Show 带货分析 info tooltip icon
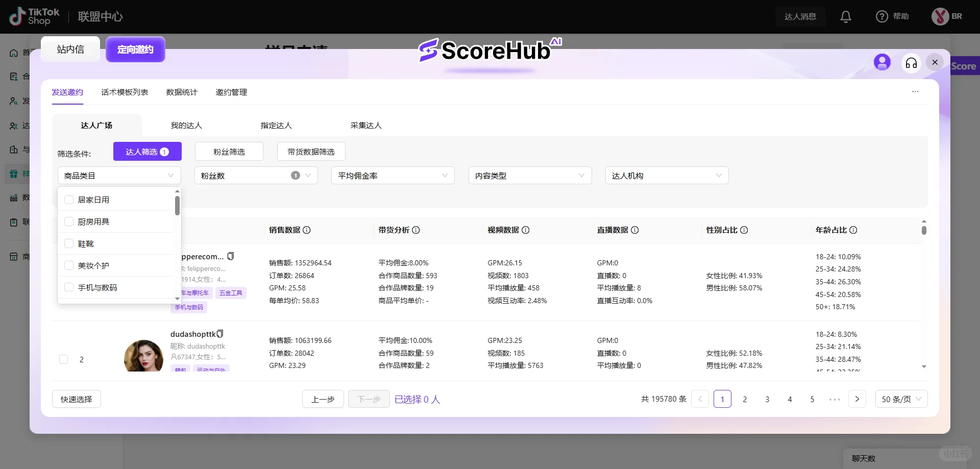The height and width of the screenshot is (469, 980). coord(416,230)
